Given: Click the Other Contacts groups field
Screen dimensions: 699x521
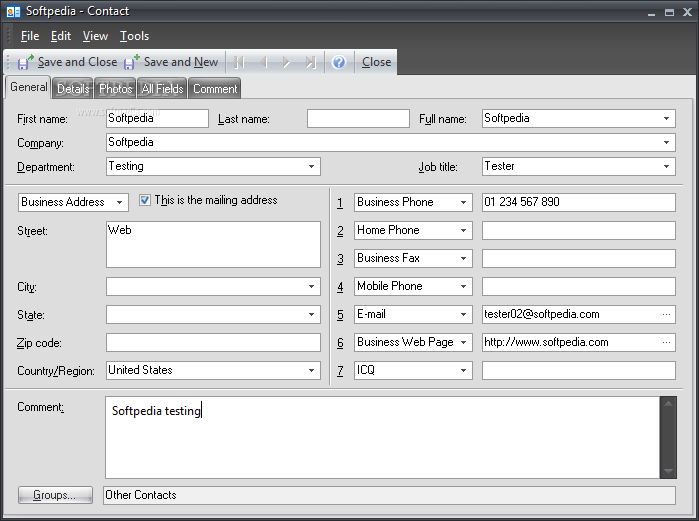Looking at the screenshot, I should (x=389, y=495).
